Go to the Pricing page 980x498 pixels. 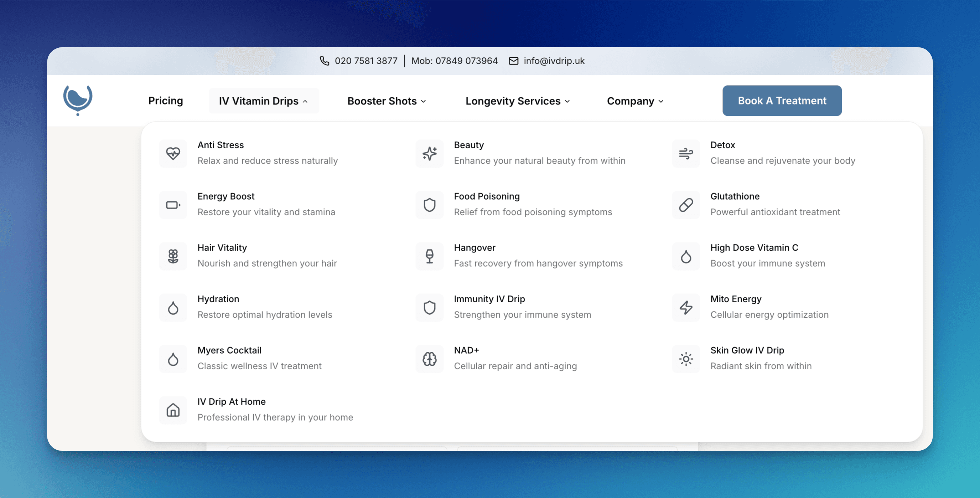coord(166,101)
